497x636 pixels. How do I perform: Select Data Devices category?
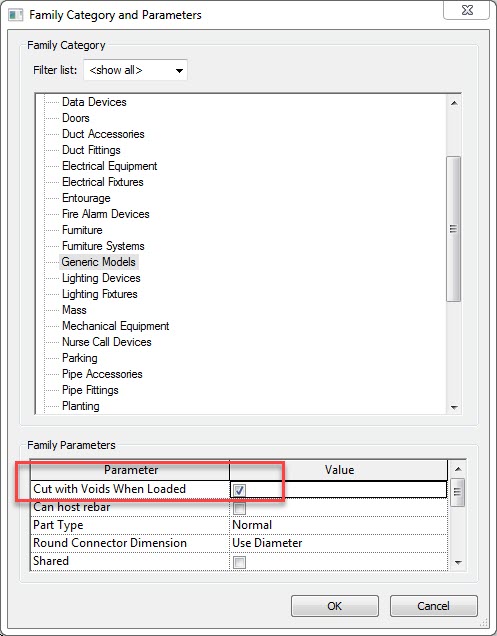(94, 102)
